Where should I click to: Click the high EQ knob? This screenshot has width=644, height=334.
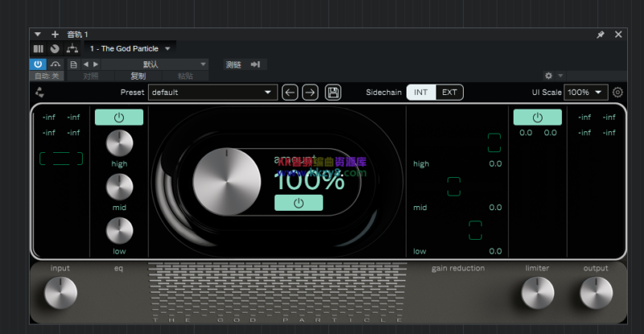(x=119, y=143)
